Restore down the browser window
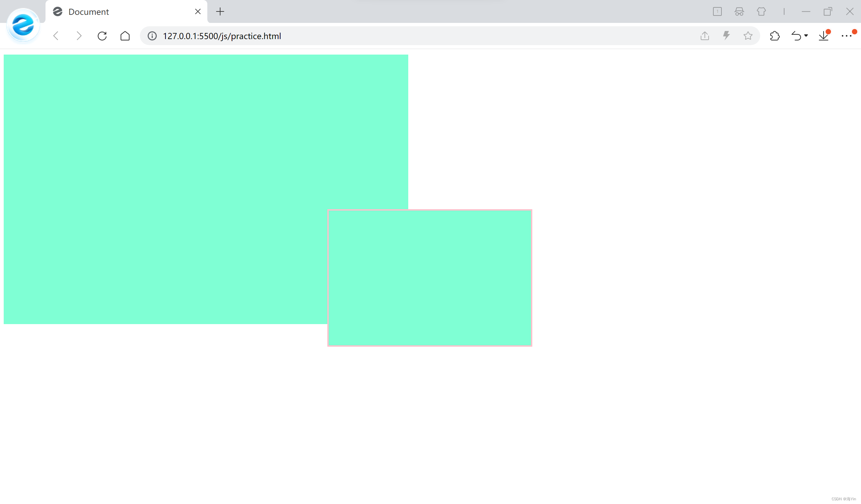861x504 pixels. (x=828, y=11)
